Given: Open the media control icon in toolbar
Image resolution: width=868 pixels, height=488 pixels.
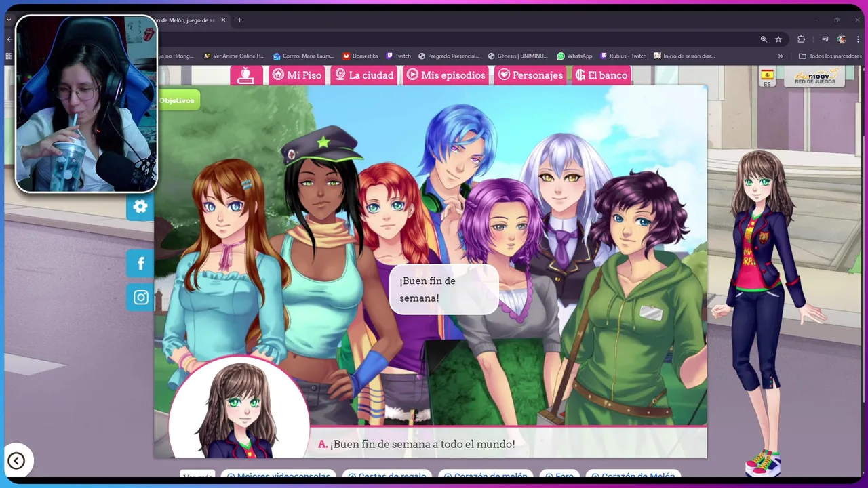Looking at the screenshot, I should (x=825, y=39).
